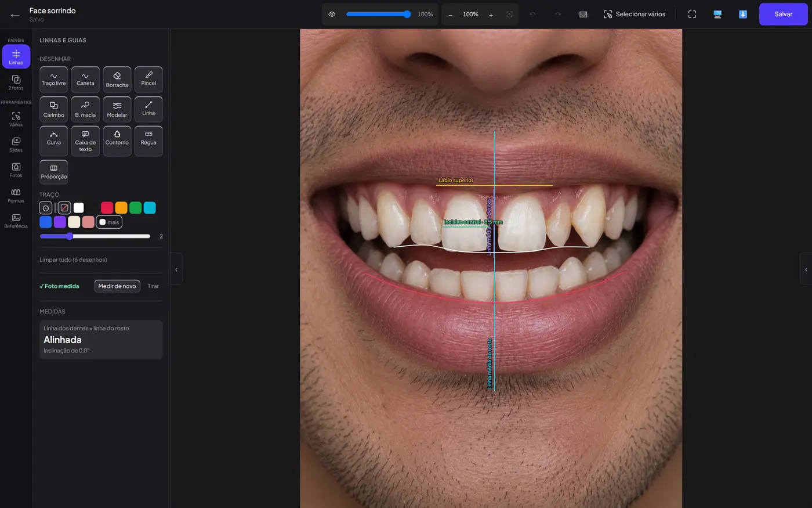This screenshot has width=812, height=508.
Task: Pick the orange stroke color
Action: click(x=121, y=208)
